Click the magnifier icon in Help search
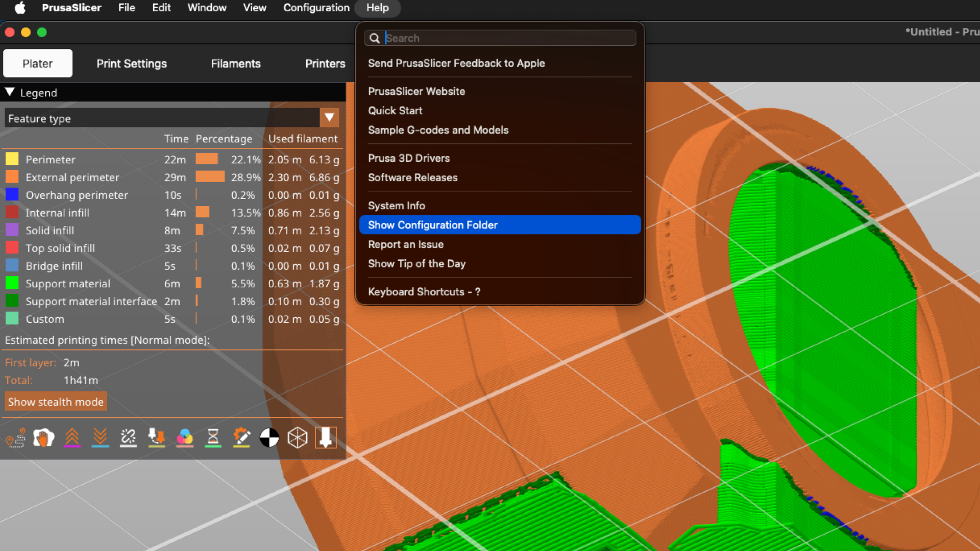980x551 pixels. click(375, 38)
